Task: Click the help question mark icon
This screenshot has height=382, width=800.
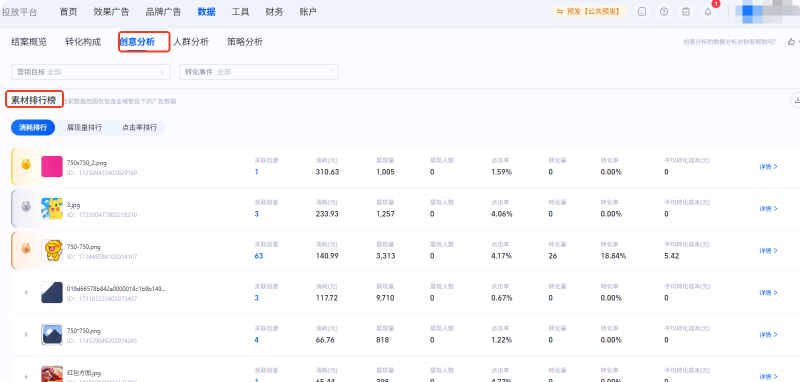Action: [664, 12]
